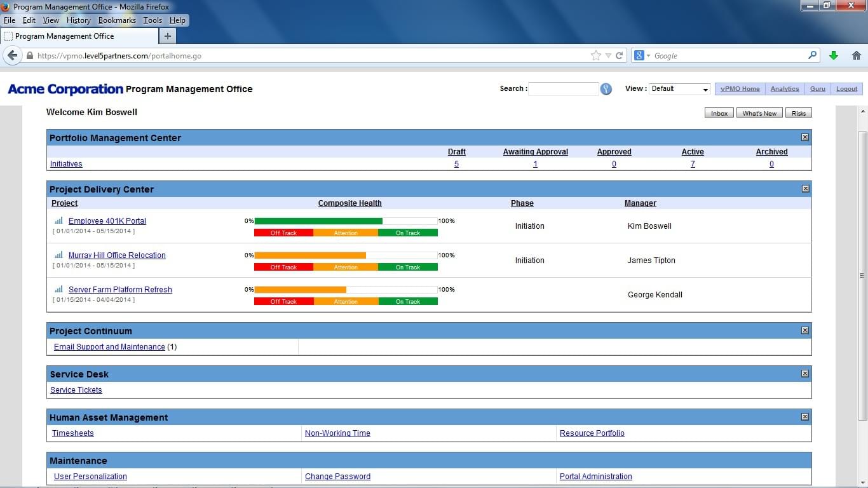Screen dimensions: 868x488
Task: Open the chart icon beside Employee 401K Portal
Action: coord(58,220)
